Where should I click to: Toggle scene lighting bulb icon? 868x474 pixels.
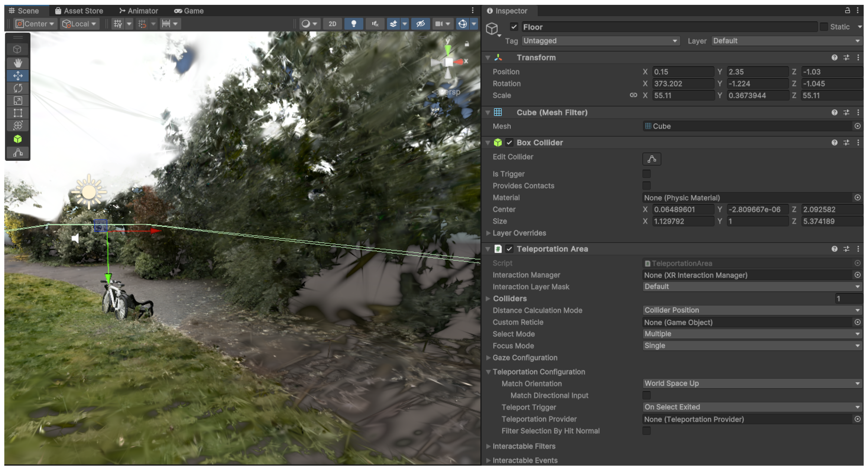coord(353,24)
